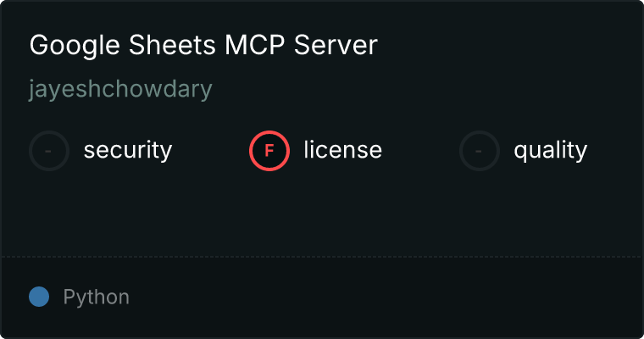
Task: Click the license label text
Action: [x=343, y=149]
